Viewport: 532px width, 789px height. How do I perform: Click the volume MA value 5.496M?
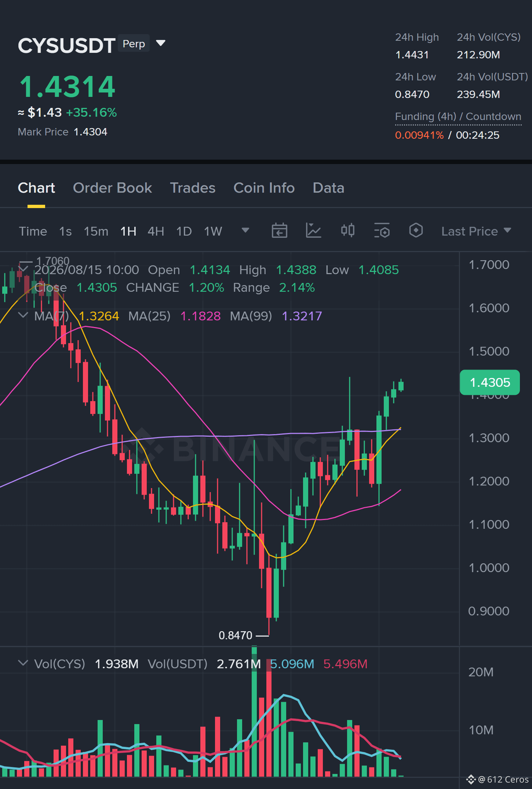pos(345,664)
